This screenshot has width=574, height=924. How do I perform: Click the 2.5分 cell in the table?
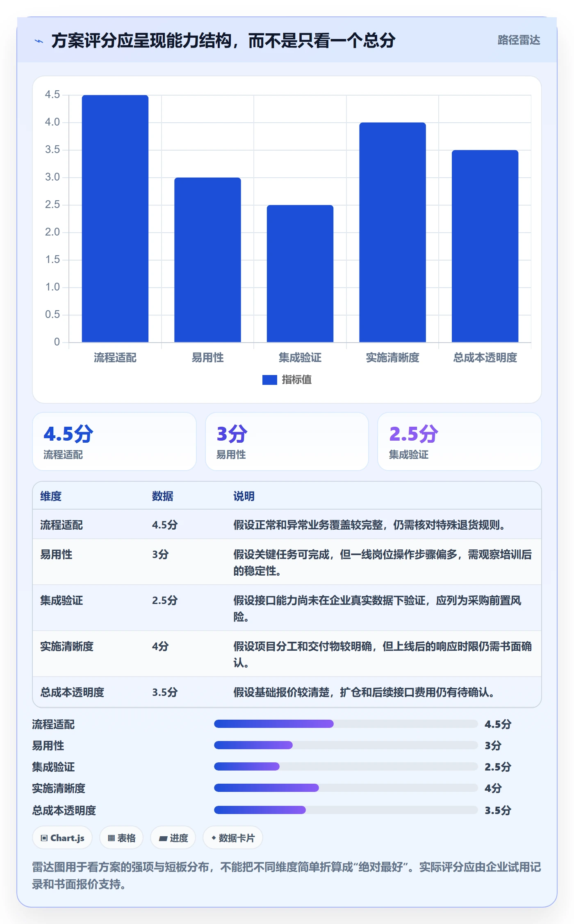pos(165,600)
